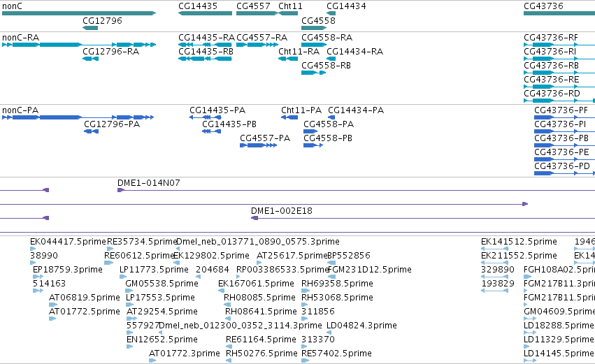Open transcript CG43736-RB label

tap(551, 66)
